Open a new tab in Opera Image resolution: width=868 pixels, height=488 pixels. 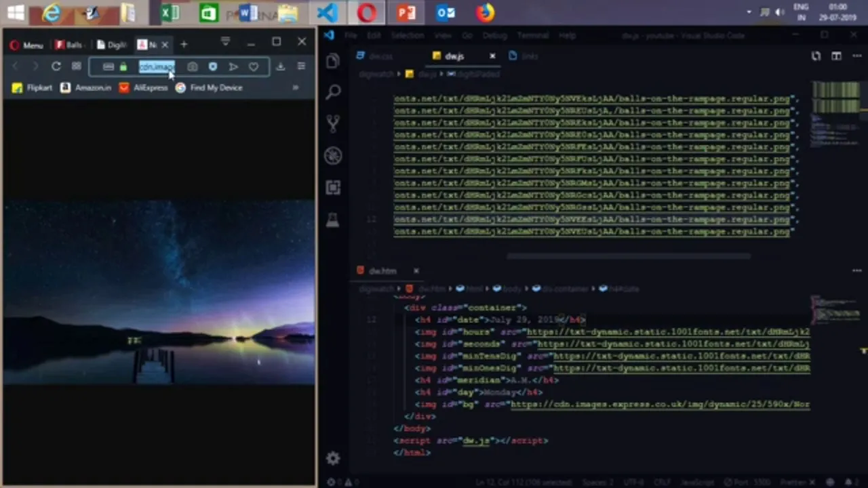pos(184,45)
